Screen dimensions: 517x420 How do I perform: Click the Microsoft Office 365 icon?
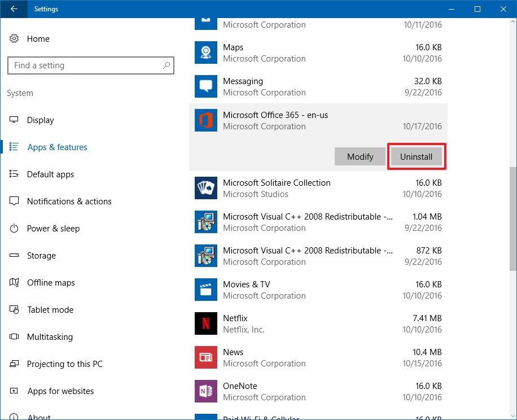[x=205, y=120]
